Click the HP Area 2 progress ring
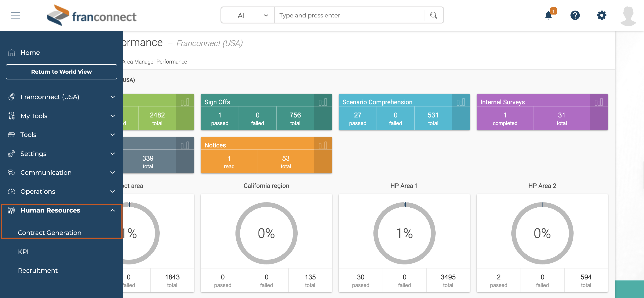This screenshot has width=644, height=298. tap(542, 233)
